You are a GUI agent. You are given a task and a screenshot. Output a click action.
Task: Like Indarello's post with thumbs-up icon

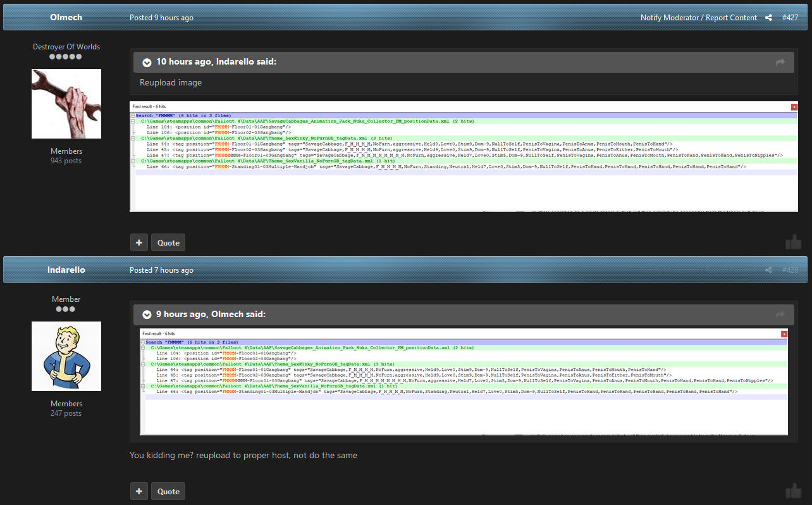pos(793,491)
